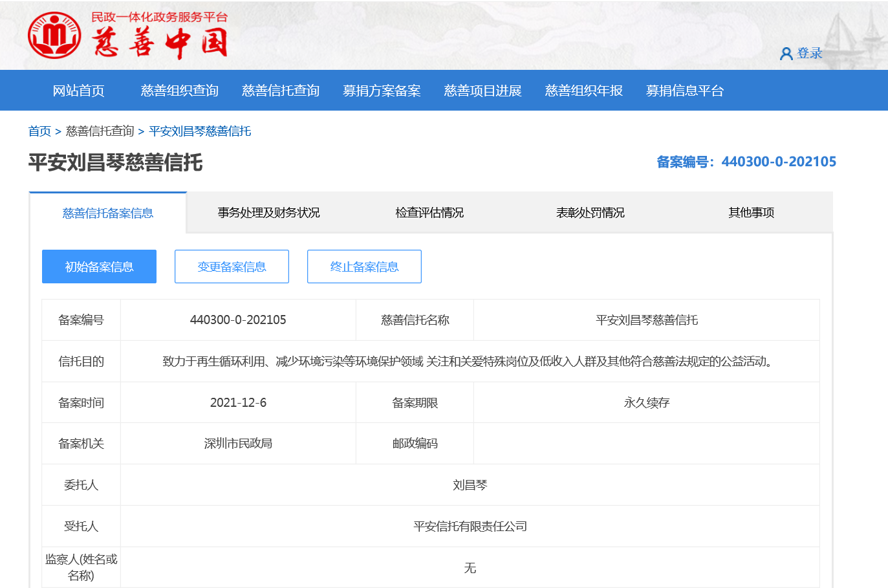Click the 邮政编码 label cell
This screenshot has height=588, width=888.
pos(415,443)
